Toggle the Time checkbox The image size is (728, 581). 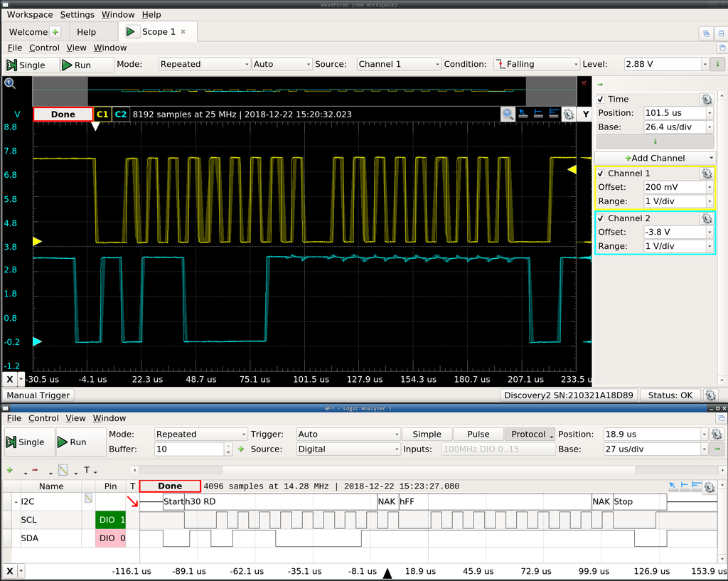point(600,99)
